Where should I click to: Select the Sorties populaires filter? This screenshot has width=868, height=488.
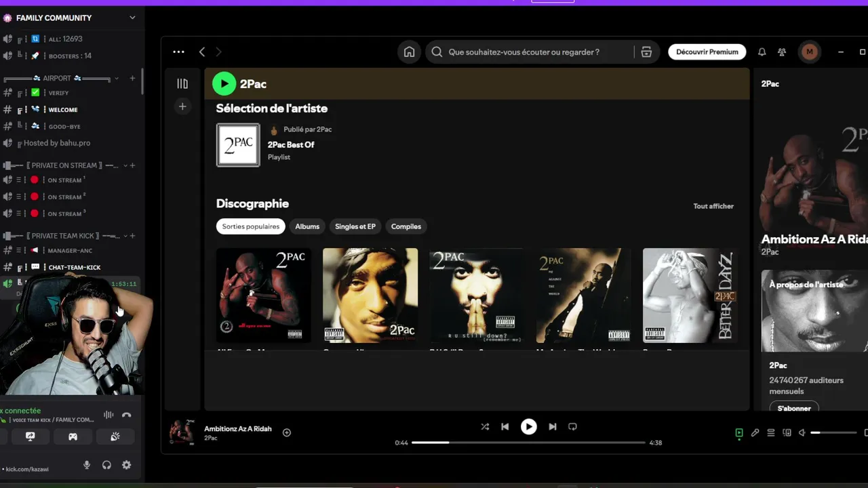point(251,226)
